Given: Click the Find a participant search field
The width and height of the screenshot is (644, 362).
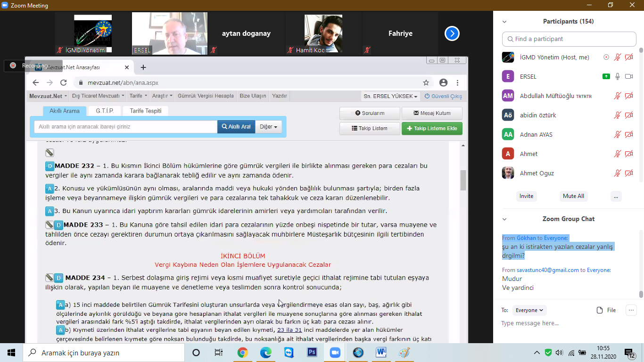Looking at the screenshot, I should [x=570, y=39].
